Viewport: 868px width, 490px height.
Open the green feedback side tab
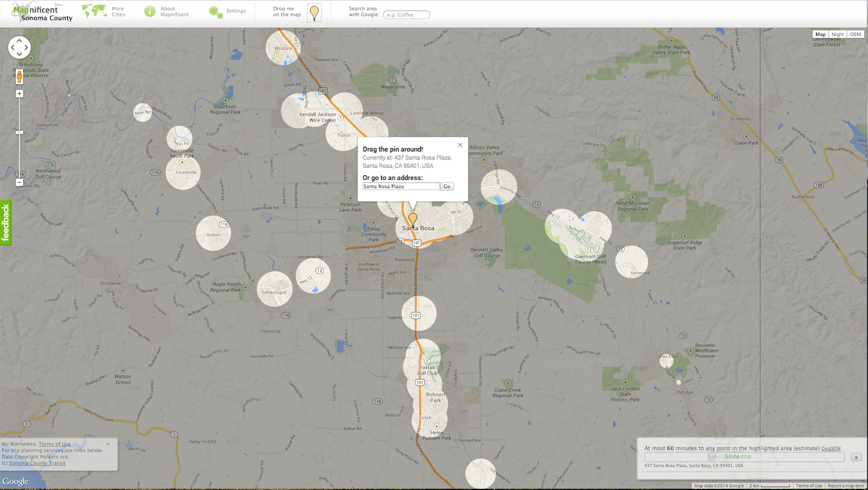6,223
